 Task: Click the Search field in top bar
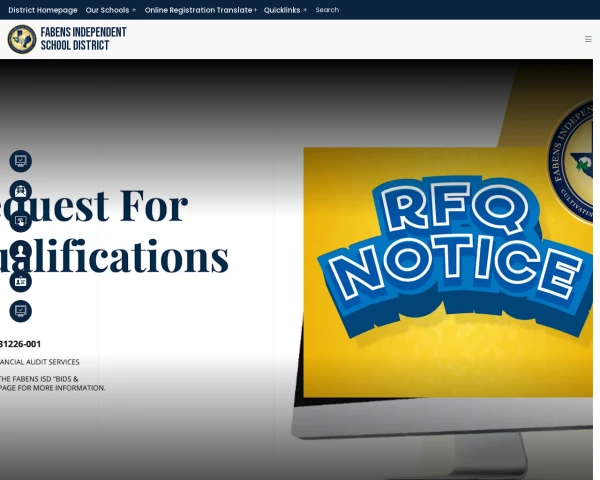point(327,10)
